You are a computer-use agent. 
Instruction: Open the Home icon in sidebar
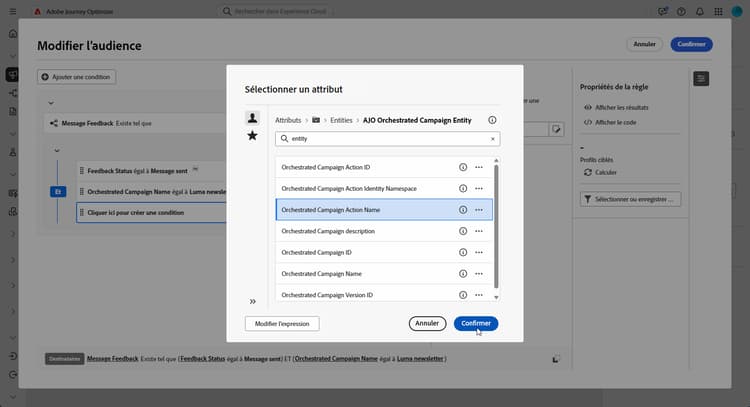(13, 33)
